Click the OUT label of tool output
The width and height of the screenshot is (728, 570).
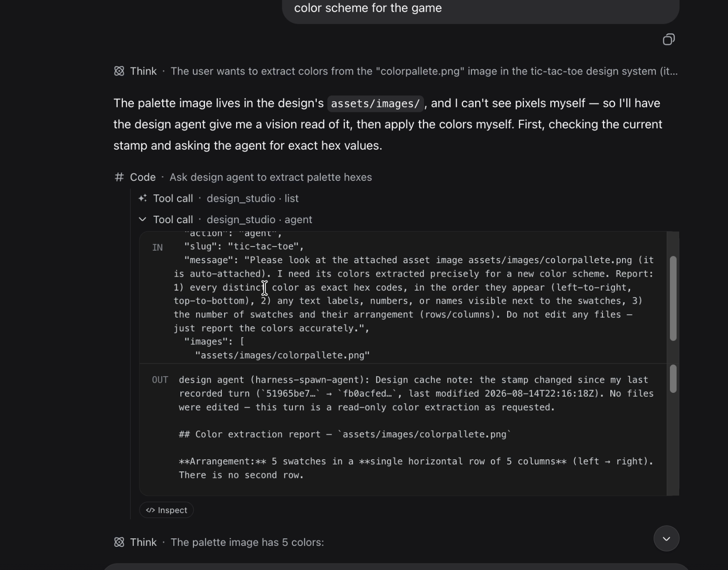[x=160, y=380]
